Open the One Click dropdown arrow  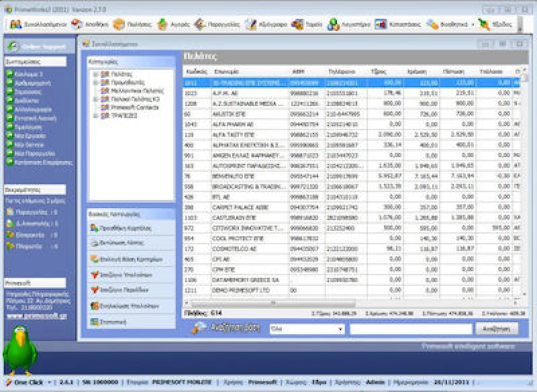tap(49, 382)
